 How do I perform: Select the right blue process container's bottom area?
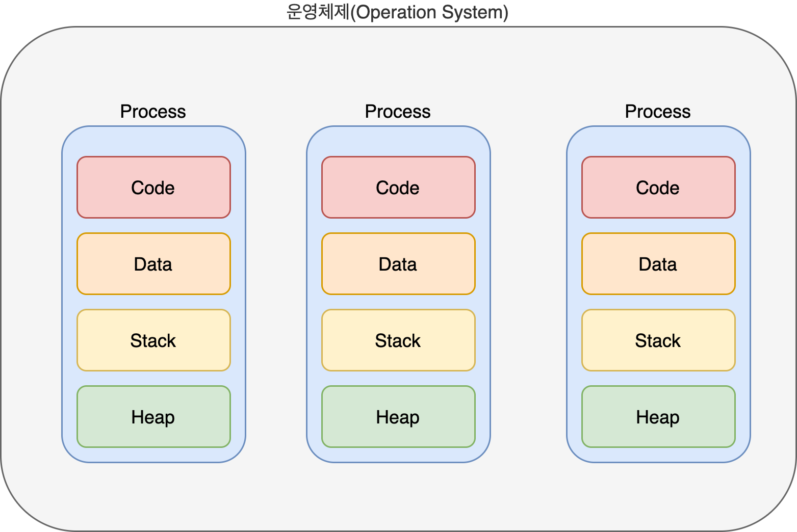658,455
